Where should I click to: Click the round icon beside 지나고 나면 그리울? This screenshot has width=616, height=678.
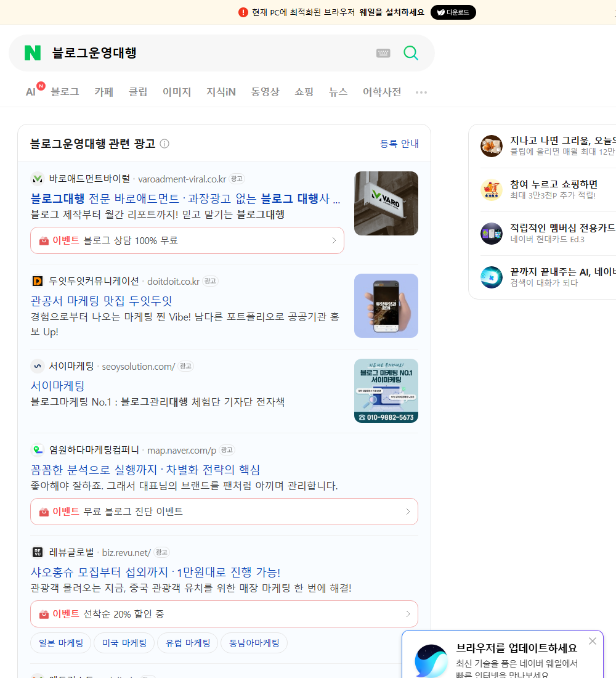pos(492,145)
